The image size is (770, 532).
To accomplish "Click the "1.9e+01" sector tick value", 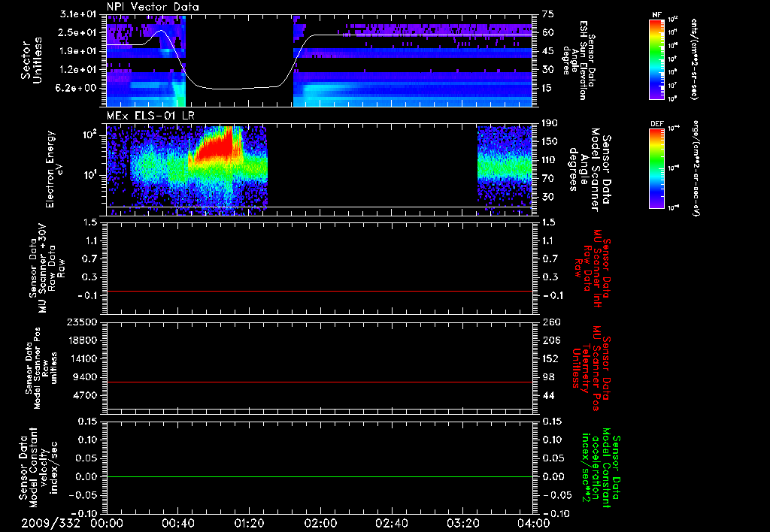I will (78, 51).
